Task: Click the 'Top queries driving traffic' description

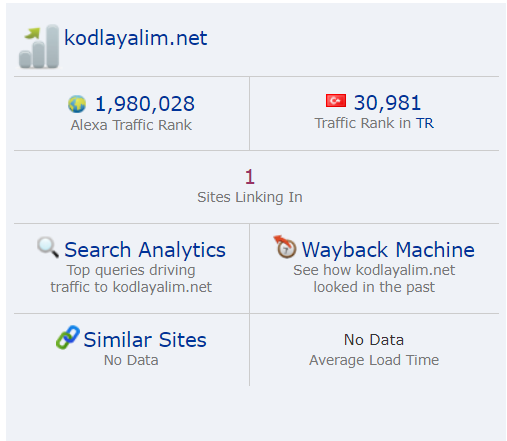Action: (131, 279)
